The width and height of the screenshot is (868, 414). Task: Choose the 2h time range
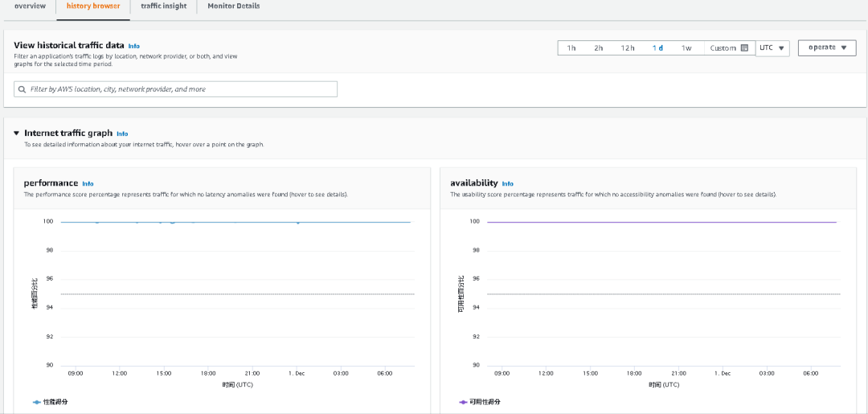pyautogui.click(x=599, y=48)
